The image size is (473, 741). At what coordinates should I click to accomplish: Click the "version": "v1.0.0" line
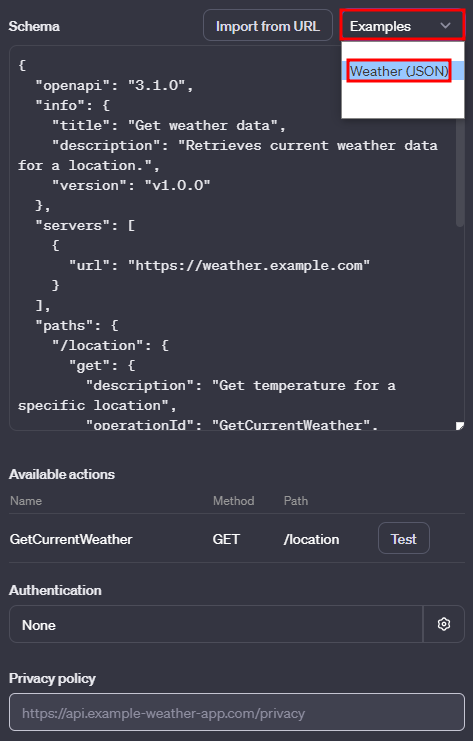[131, 185]
